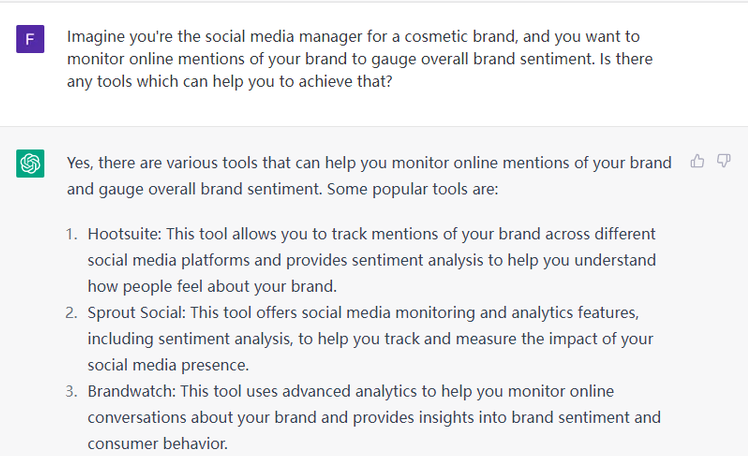Click the user's prompt message text
Screen dimensions: 748x456
(x=360, y=59)
